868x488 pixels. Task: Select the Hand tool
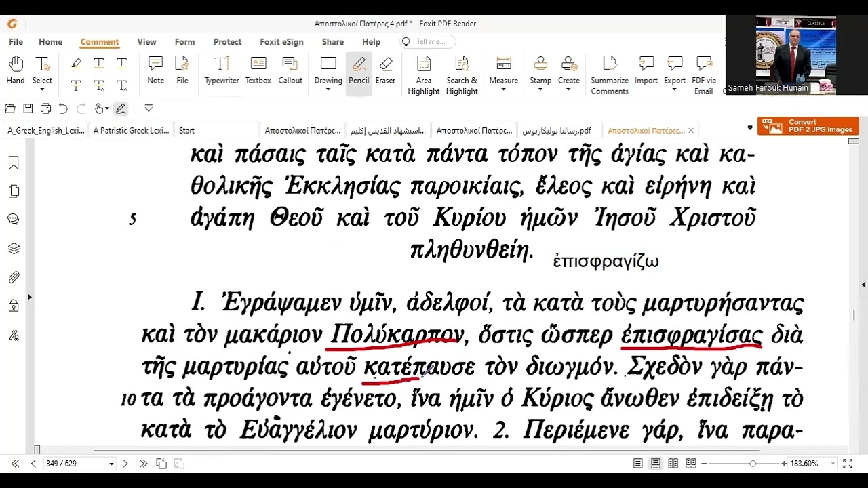(16, 70)
